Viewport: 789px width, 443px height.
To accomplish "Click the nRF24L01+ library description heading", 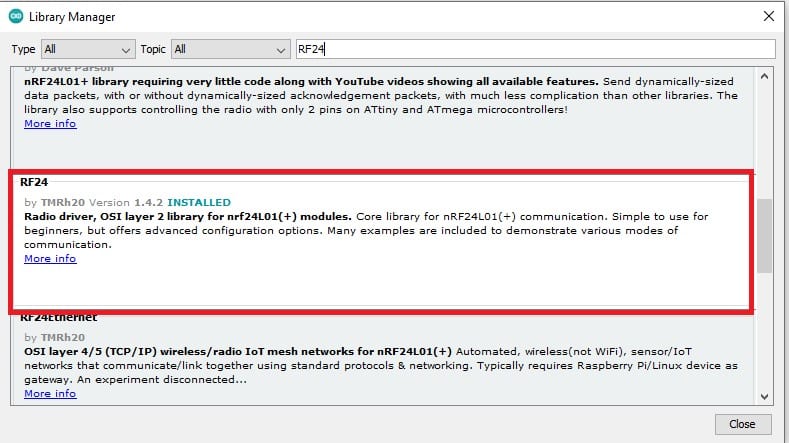I will tap(311, 82).
